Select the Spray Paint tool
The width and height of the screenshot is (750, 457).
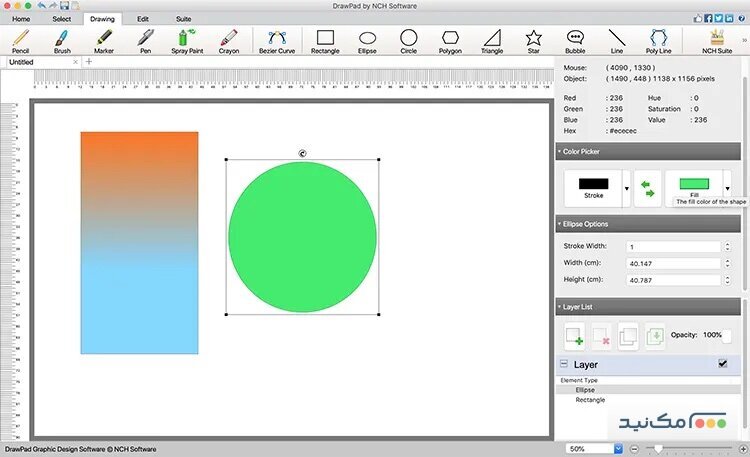tap(187, 41)
